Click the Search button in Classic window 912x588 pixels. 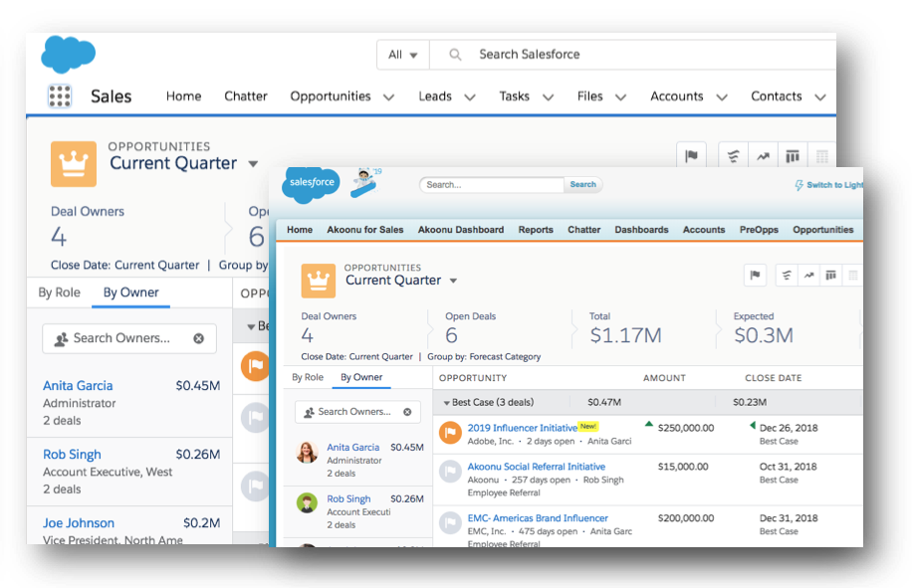coord(582,185)
